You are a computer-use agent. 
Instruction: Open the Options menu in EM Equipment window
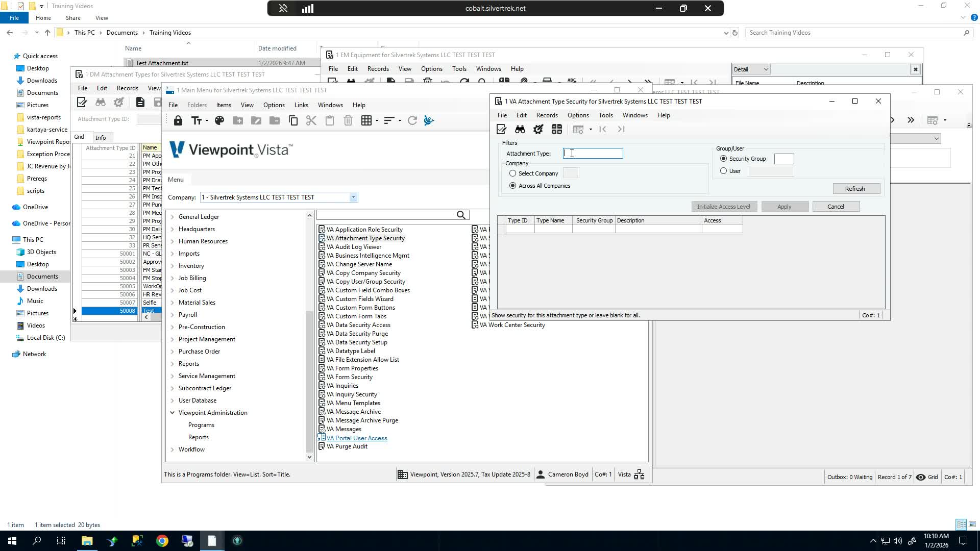[x=432, y=69]
